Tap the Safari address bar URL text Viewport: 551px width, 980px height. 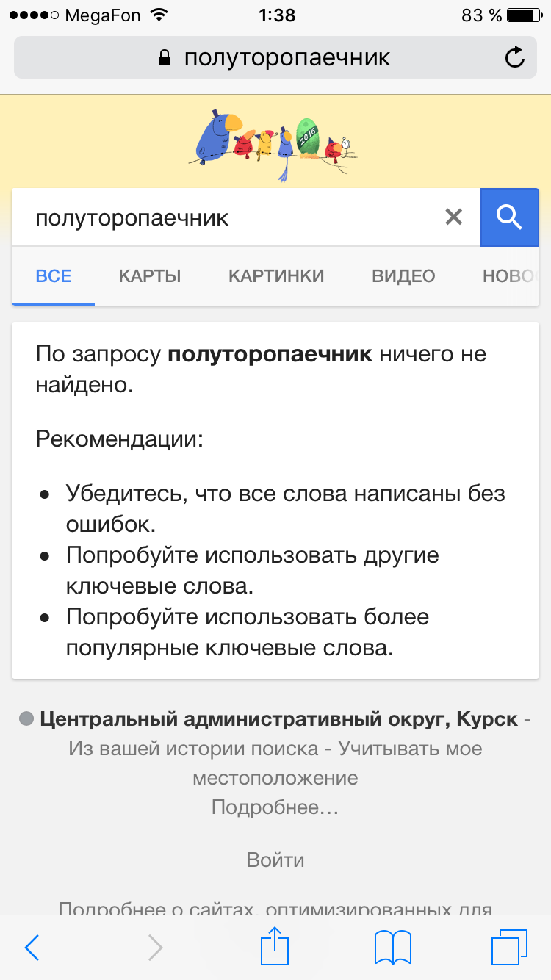pos(287,57)
